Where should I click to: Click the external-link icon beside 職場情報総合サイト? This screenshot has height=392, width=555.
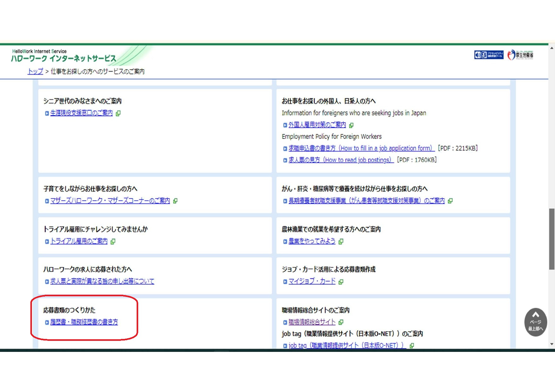[341, 323]
